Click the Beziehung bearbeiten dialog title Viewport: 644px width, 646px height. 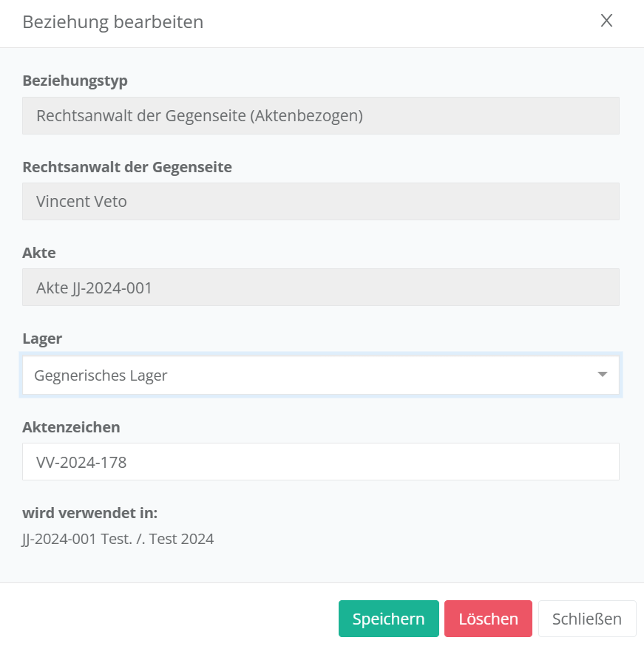tap(112, 22)
